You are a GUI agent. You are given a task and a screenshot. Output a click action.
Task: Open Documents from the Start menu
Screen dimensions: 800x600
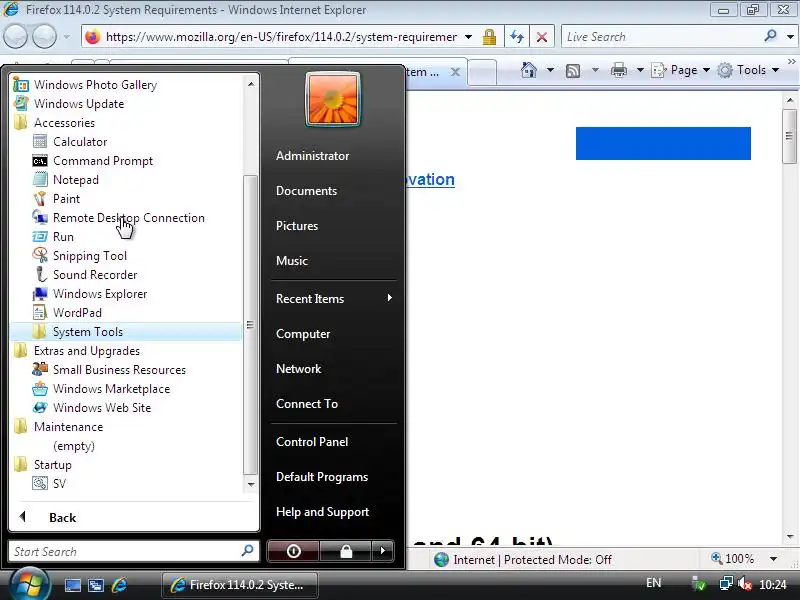click(306, 191)
